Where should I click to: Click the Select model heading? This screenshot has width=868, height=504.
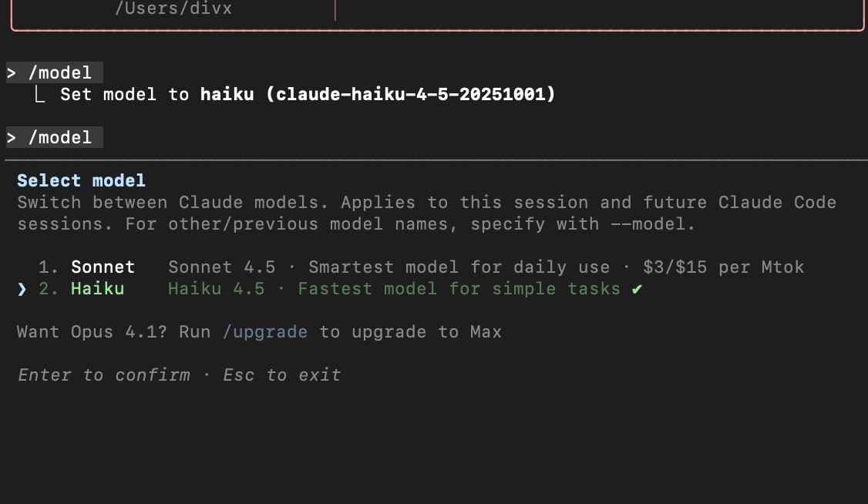(x=81, y=181)
